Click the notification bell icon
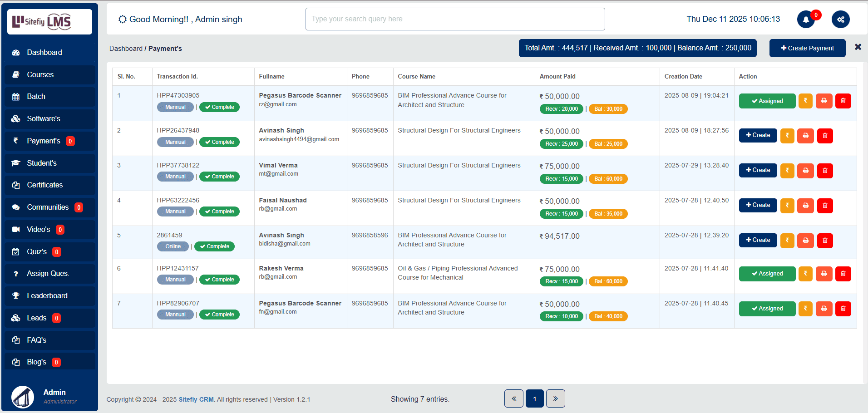This screenshot has width=868, height=413. (x=806, y=20)
